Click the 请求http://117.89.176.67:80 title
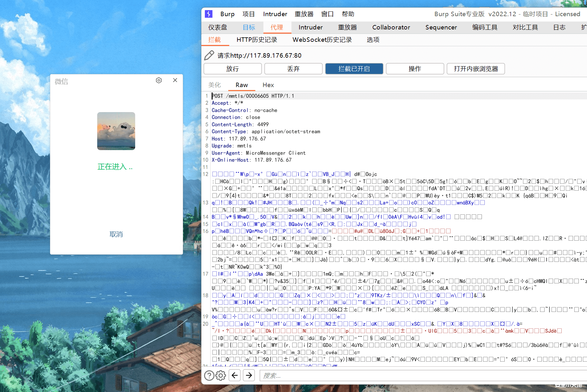This screenshot has height=392, width=587. 259,55
